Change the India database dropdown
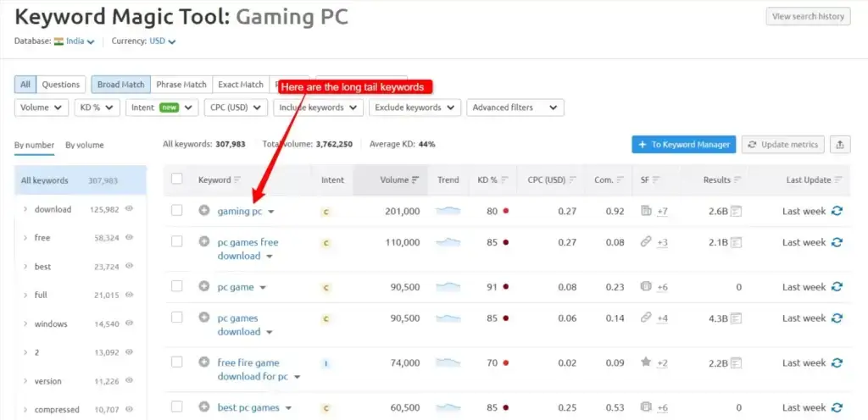The height and width of the screenshot is (420, 868). (75, 41)
